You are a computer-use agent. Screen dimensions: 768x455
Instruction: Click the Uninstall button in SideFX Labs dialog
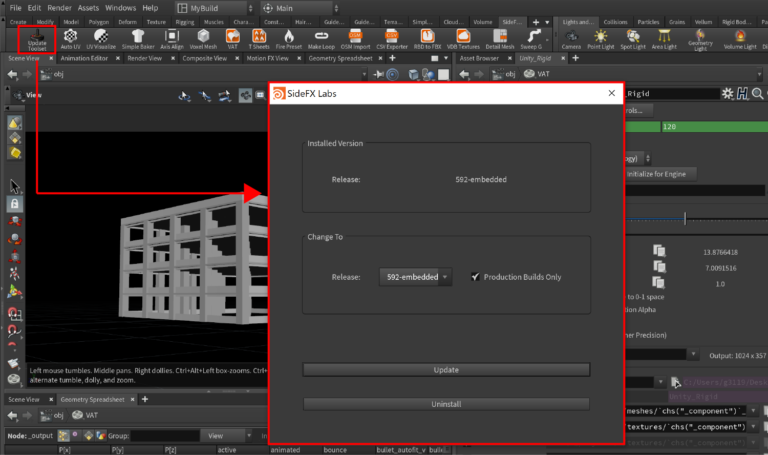click(446, 404)
